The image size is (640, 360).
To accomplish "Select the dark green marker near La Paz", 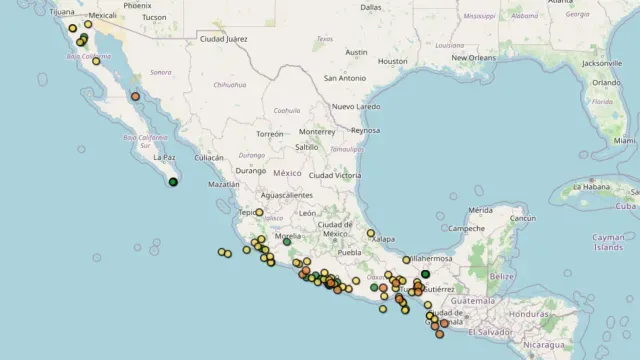I will (x=173, y=182).
